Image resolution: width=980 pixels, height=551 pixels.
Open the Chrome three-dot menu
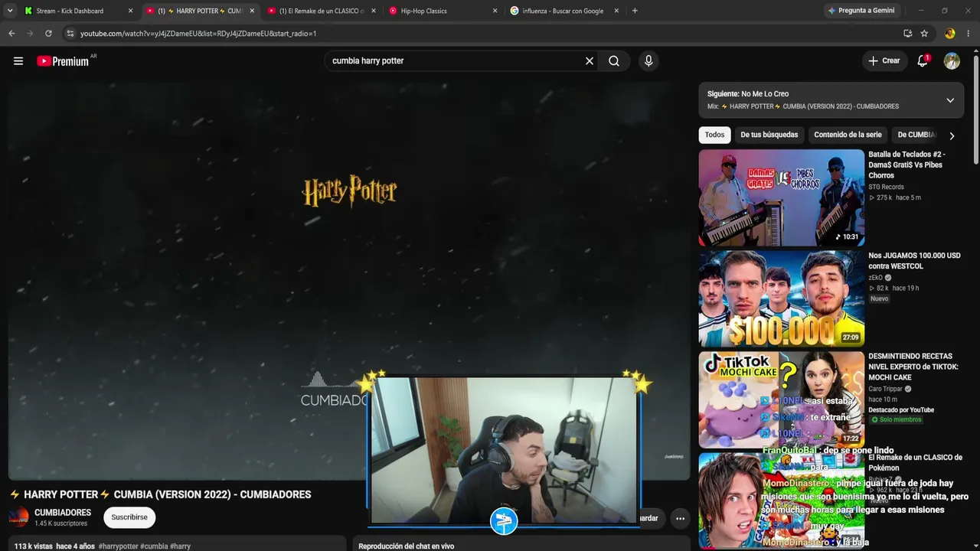(x=969, y=34)
